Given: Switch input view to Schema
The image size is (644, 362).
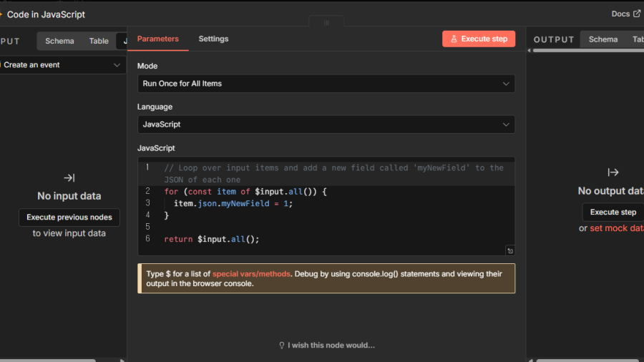Looking at the screenshot, I should click(x=59, y=41).
